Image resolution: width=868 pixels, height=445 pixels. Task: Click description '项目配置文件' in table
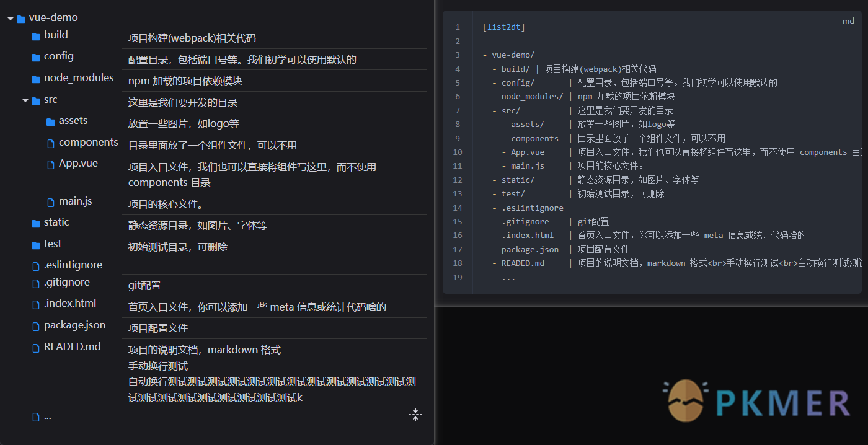click(158, 328)
